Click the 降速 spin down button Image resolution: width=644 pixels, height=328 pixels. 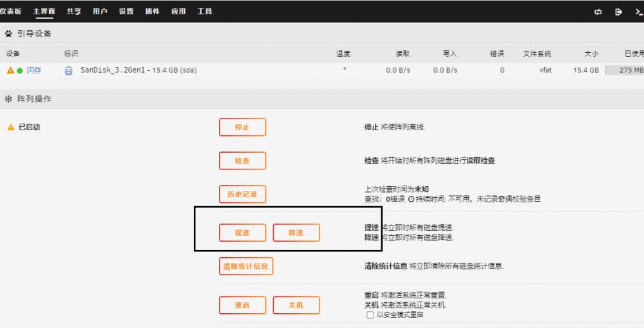[296, 233]
